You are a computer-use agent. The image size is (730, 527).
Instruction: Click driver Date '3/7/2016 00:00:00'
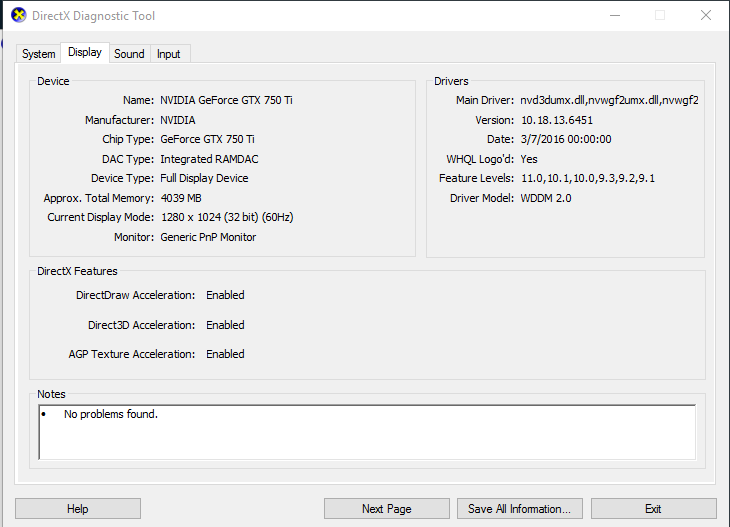tap(566, 139)
